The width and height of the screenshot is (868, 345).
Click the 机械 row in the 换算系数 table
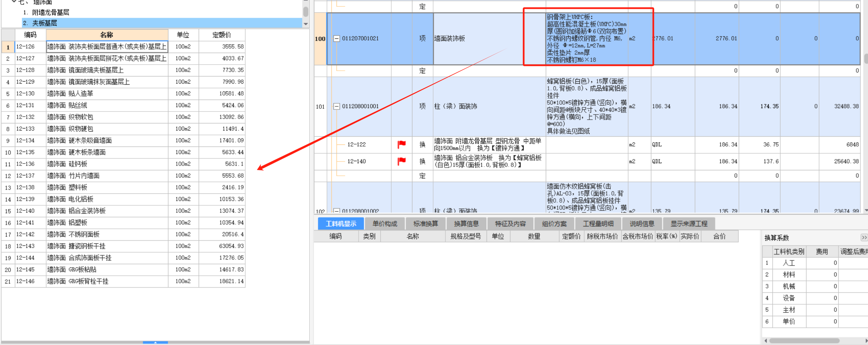tap(815, 286)
